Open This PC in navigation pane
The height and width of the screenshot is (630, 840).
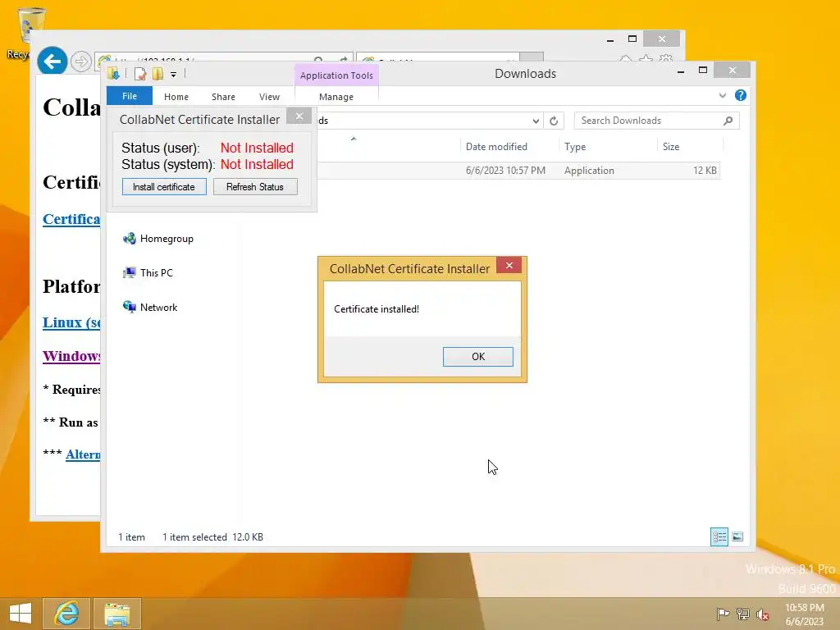coord(157,273)
